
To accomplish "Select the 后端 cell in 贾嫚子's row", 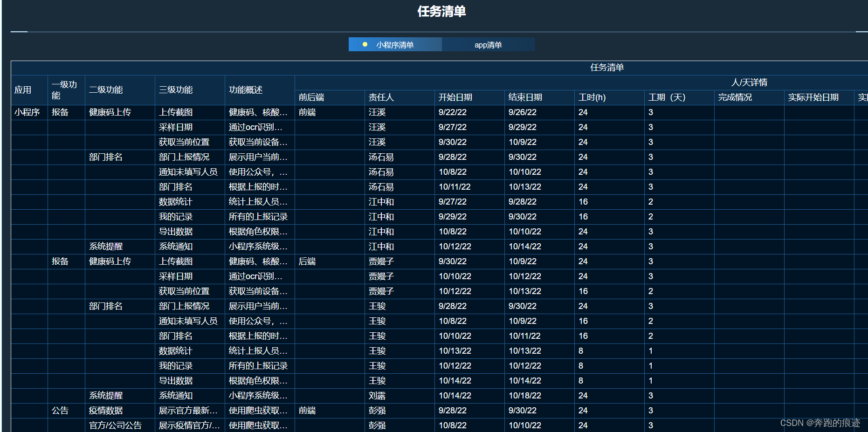I will [x=330, y=261].
